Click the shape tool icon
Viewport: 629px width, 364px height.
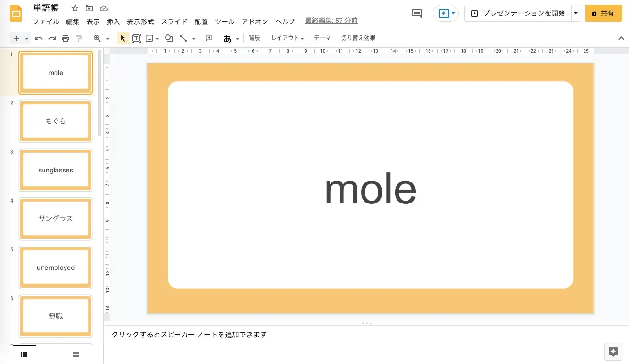pyautogui.click(x=169, y=38)
